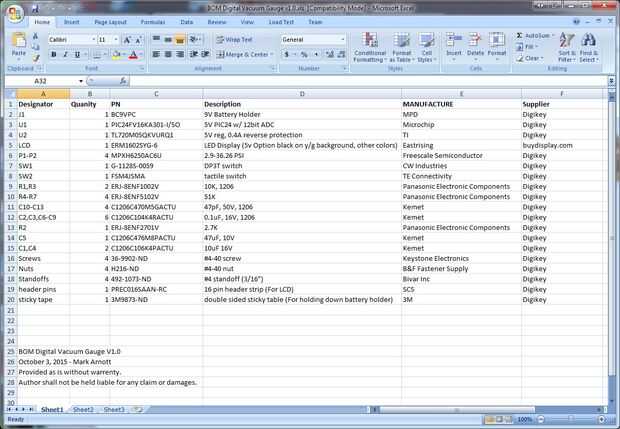Open Conditional Formatting menu
The image size is (620, 429).
(x=370, y=47)
